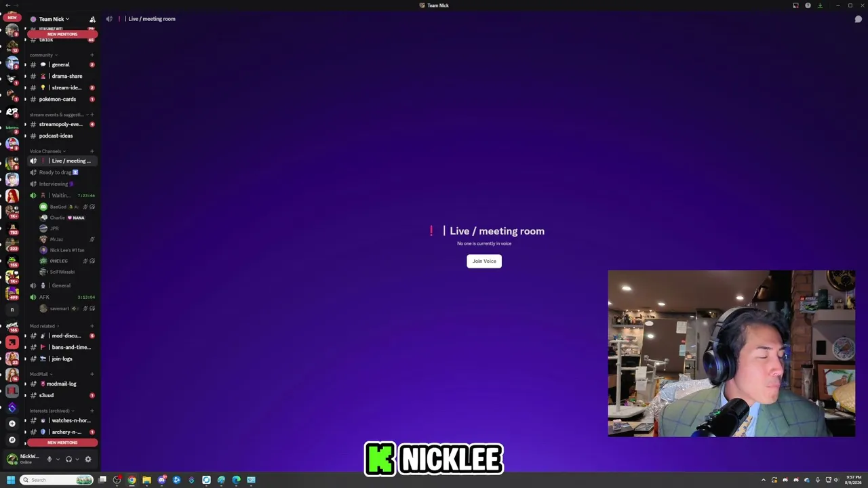The width and height of the screenshot is (868, 488).
Task: Open the watches-n-horology channel
Action: click(62, 420)
